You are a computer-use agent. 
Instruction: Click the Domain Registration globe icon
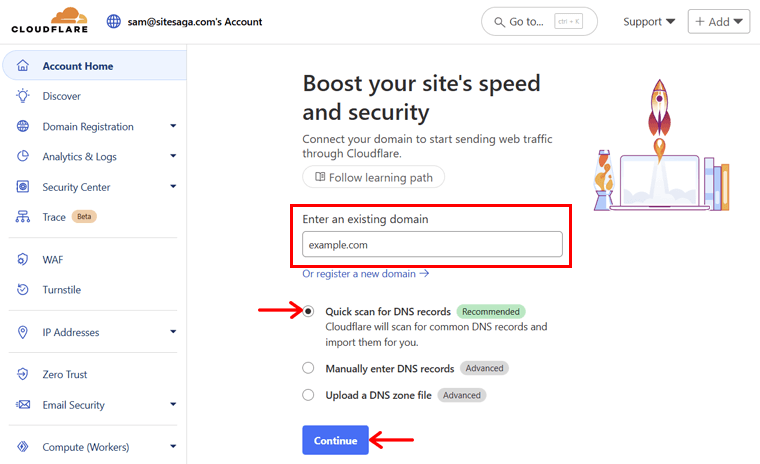(x=23, y=126)
